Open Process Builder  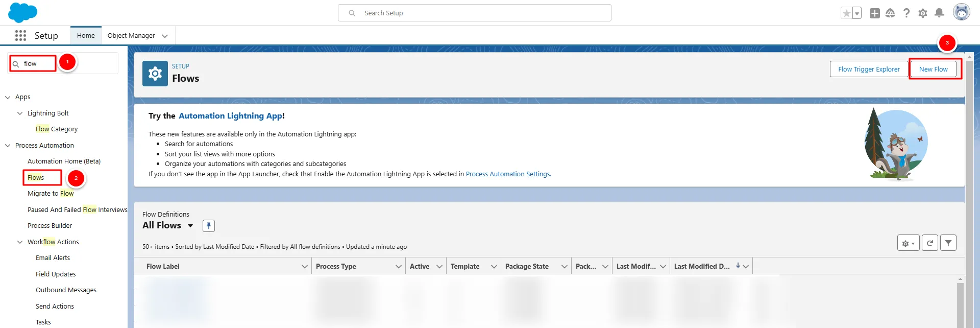tap(50, 226)
